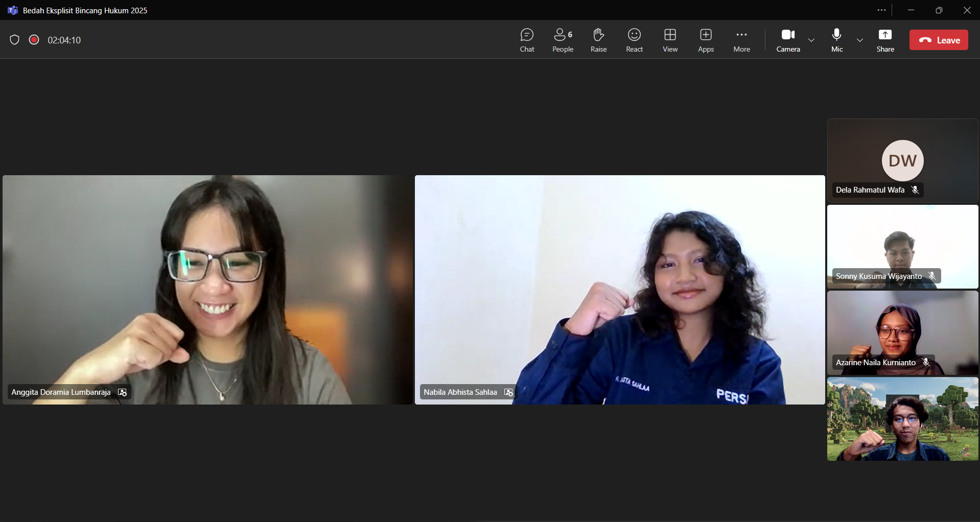Leave the meeting
The image size is (980, 522).
939,40
